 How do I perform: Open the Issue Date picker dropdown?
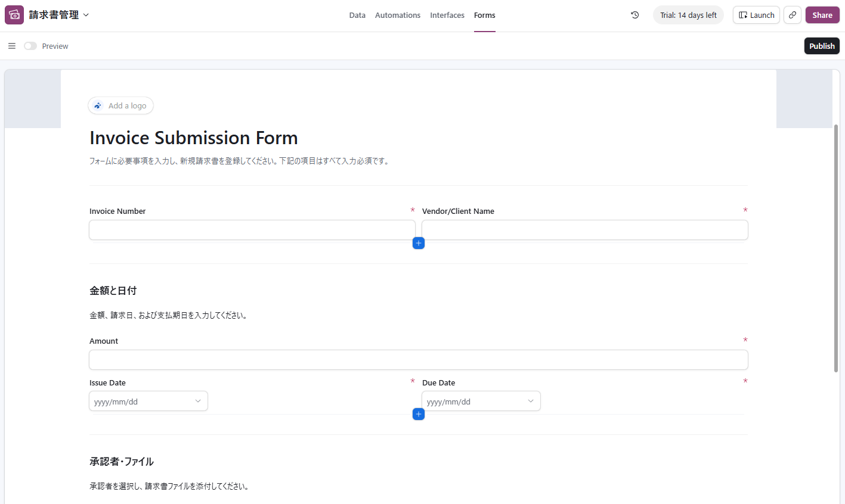pos(148,401)
